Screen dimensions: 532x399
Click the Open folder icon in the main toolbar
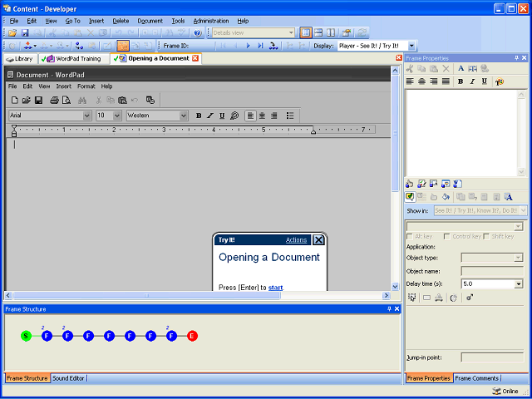[x=12, y=33]
